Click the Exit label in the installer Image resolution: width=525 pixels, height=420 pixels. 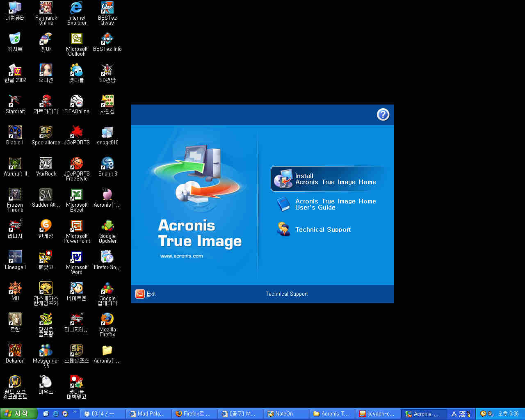click(x=151, y=294)
